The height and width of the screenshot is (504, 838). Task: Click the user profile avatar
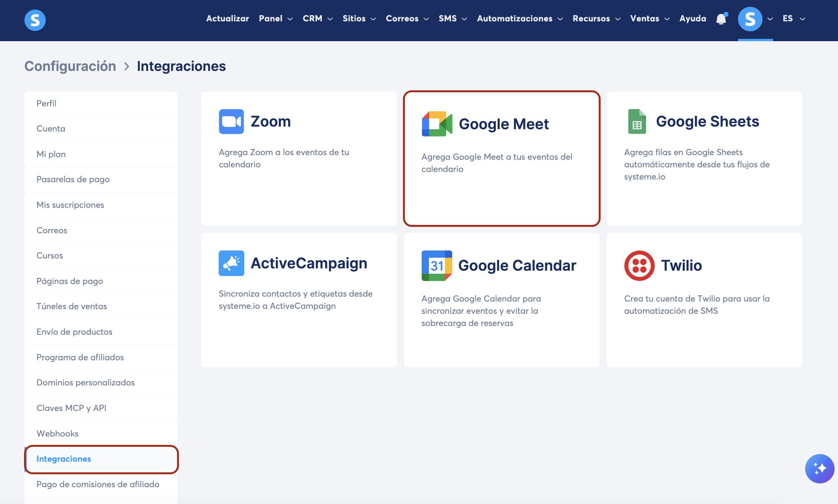click(x=750, y=19)
